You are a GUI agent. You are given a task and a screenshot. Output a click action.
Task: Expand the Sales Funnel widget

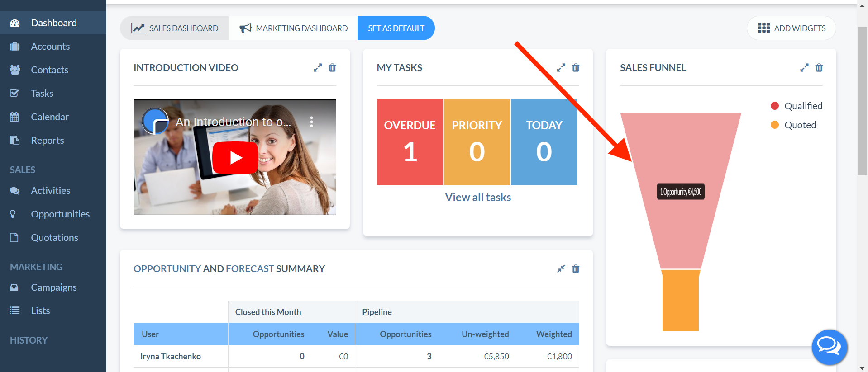click(804, 68)
